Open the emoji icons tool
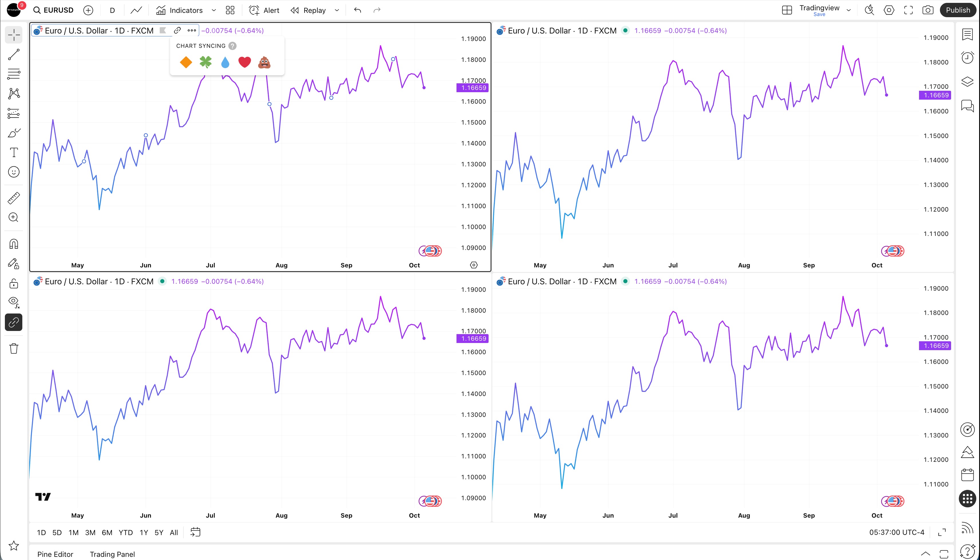This screenshot has width=980, height=560. tap(14, 172)
